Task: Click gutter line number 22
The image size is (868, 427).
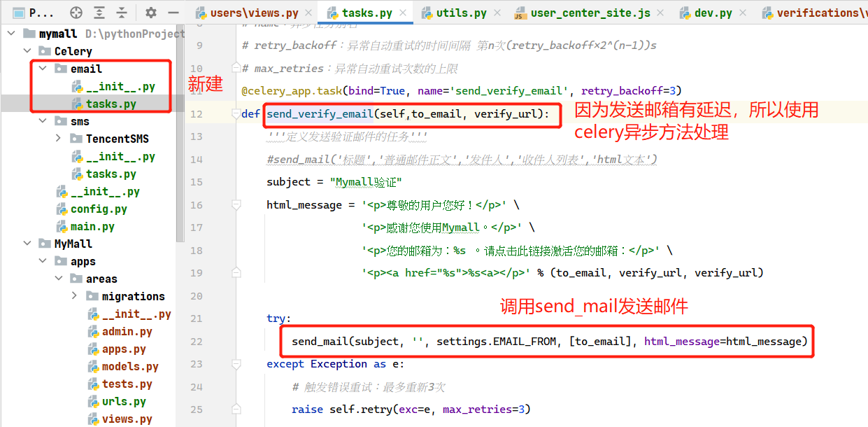Action: point(196,342)
